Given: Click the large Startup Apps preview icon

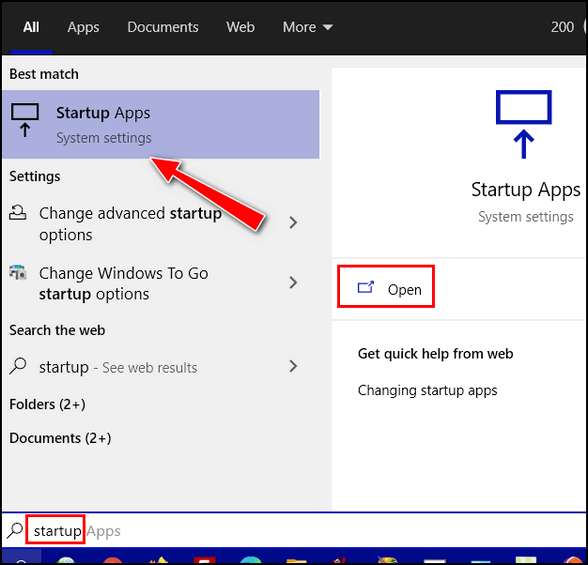Looking at the screenshot, I should (x=524, y=124).
